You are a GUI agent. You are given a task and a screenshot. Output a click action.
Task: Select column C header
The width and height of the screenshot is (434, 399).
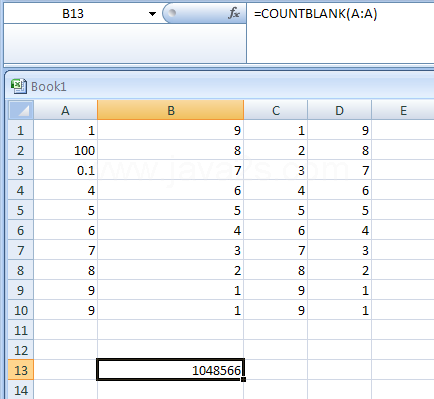276,110
